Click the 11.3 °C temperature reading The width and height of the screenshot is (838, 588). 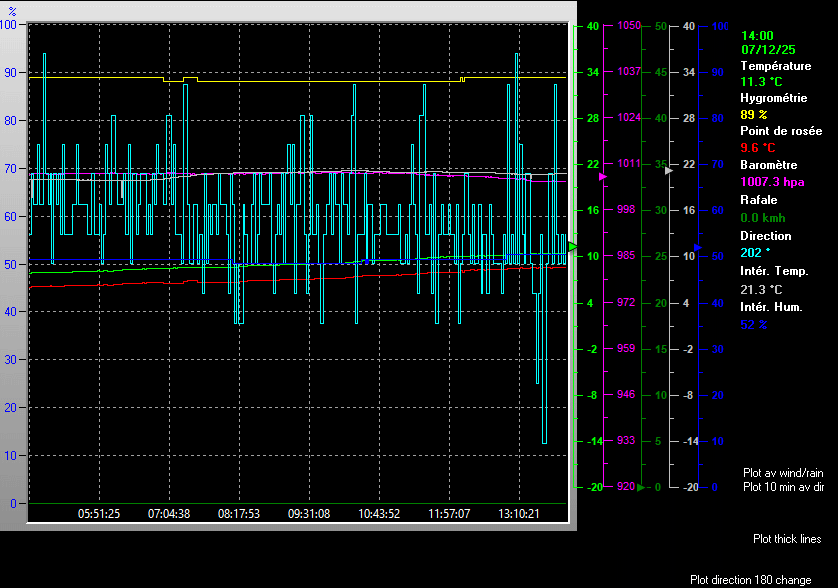(761, 82)
